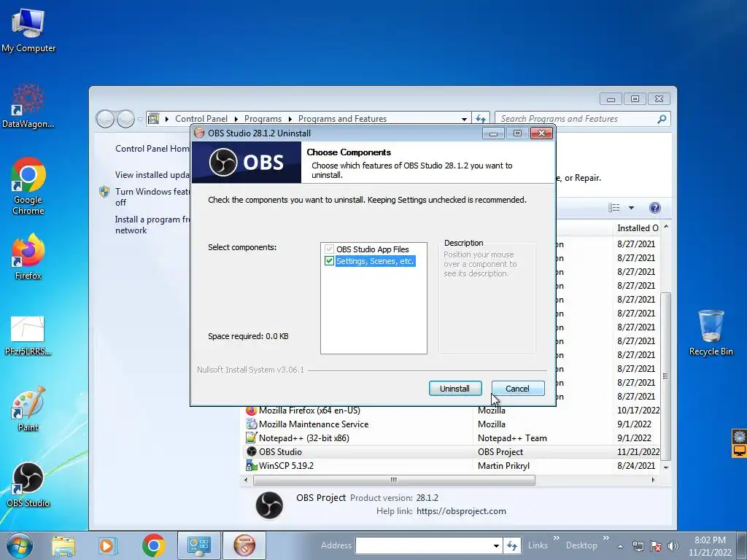Viewport: 747px width, 560px height.
Task: Open Firefox desktop shortcut
Action: pyautogui.click(x=28, y=256)
